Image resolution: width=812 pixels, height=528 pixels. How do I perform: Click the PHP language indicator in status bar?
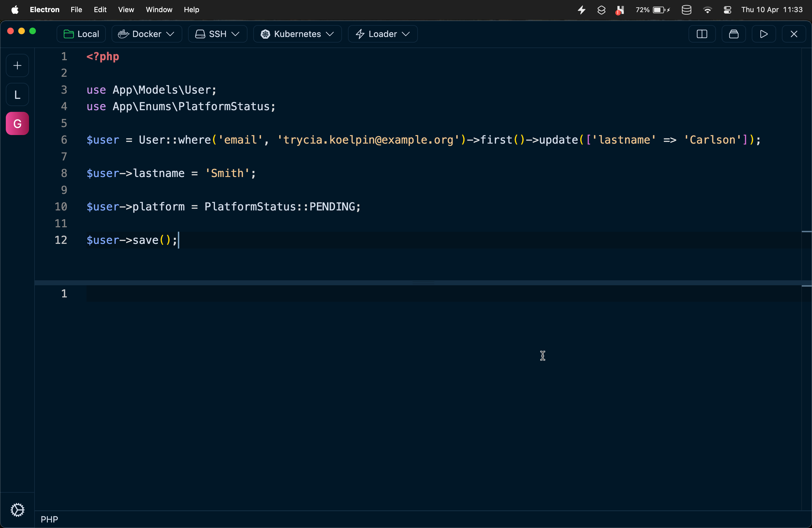(49, 519)
